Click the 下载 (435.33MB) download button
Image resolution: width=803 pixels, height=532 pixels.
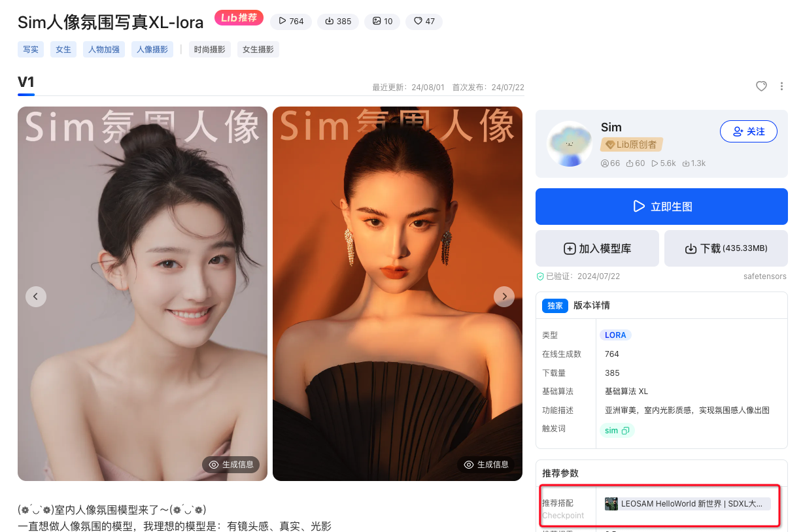pos(726,248)
